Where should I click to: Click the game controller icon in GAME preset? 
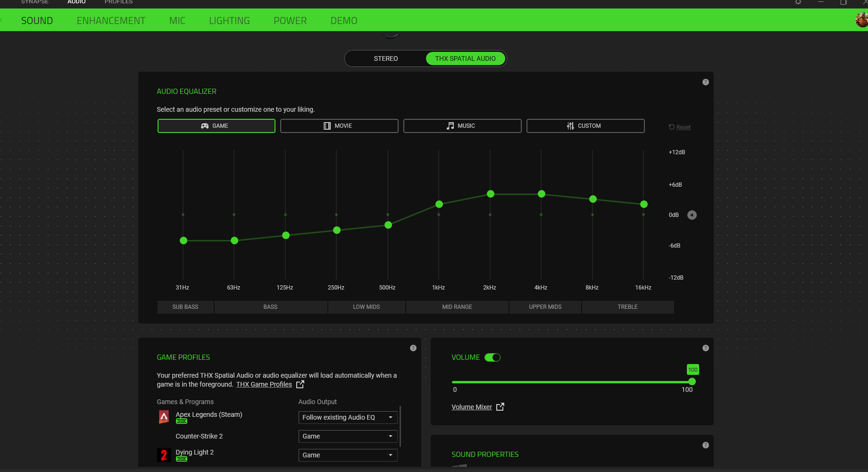tap(205, 126)
